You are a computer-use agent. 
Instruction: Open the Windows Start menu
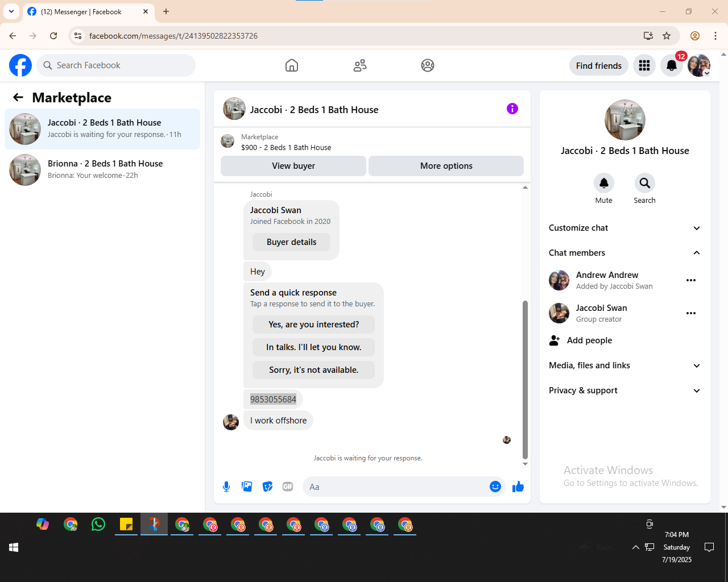14,547
